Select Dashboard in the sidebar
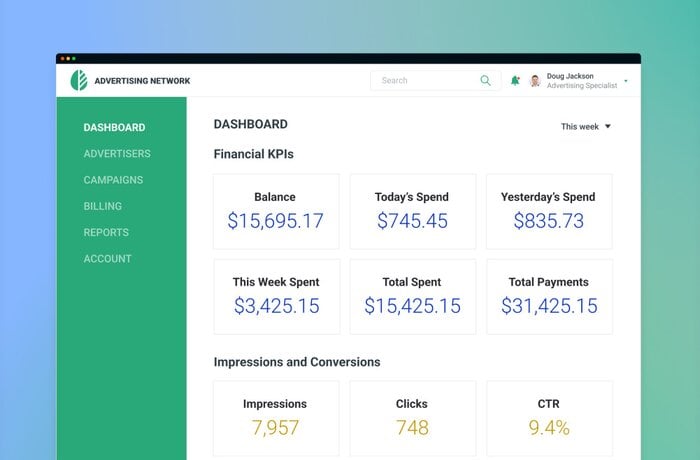This screenshot has height=460, width=700. pyautogui.click(x=114, y=128)
